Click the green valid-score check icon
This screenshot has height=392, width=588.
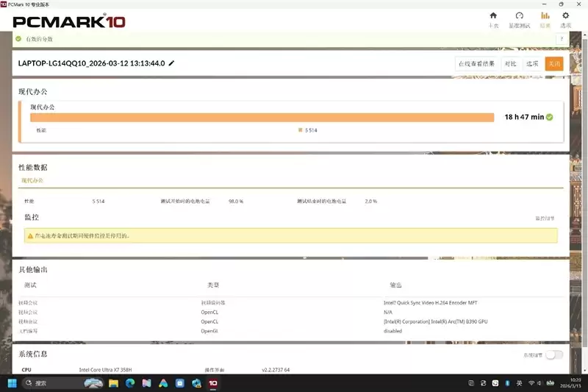(x=18, y=39)
